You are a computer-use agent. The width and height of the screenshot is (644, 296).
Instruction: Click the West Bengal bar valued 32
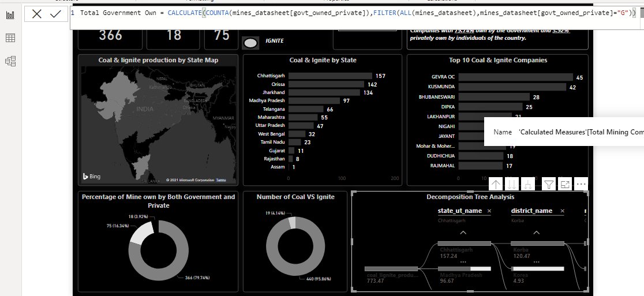pos(297,134)
